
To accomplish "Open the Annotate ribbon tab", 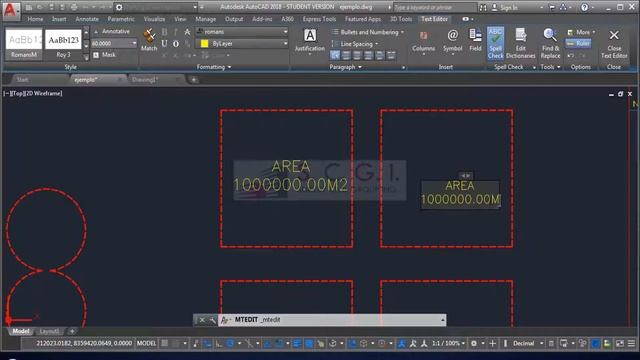I will [x=87, y=19].
